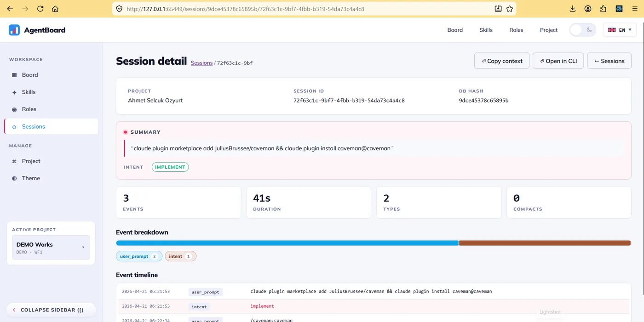Screen dimensions: 644x322
Task: Click the 41s Duration stat card
Action: (309, 203)
